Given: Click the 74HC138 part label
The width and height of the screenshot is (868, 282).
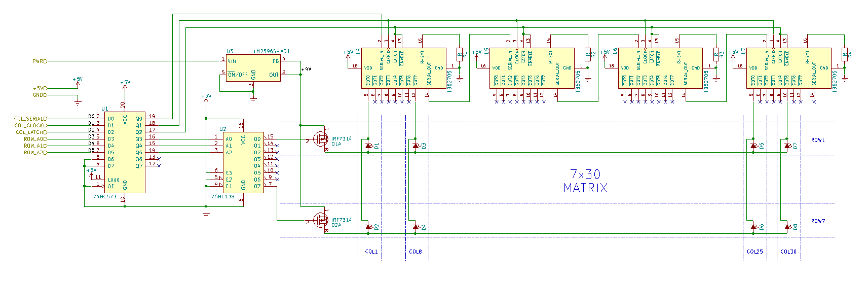Looking at the screenshot, I should pos(223,196).
